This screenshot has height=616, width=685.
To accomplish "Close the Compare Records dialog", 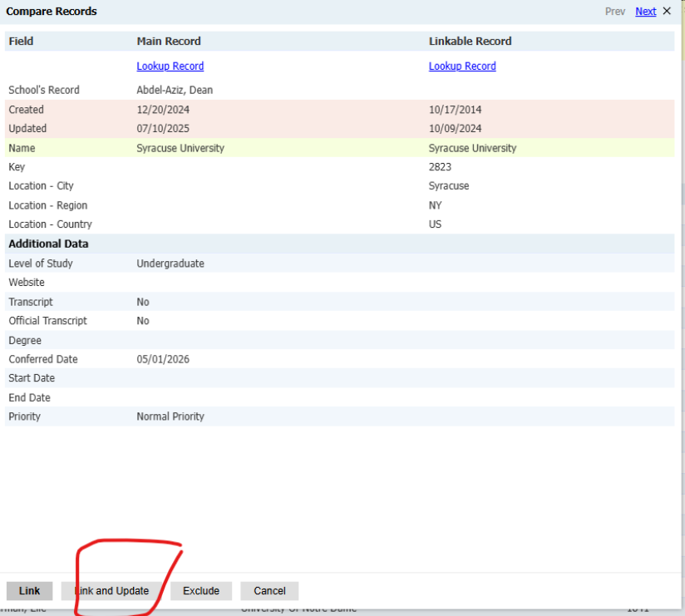I will [667, 12].
